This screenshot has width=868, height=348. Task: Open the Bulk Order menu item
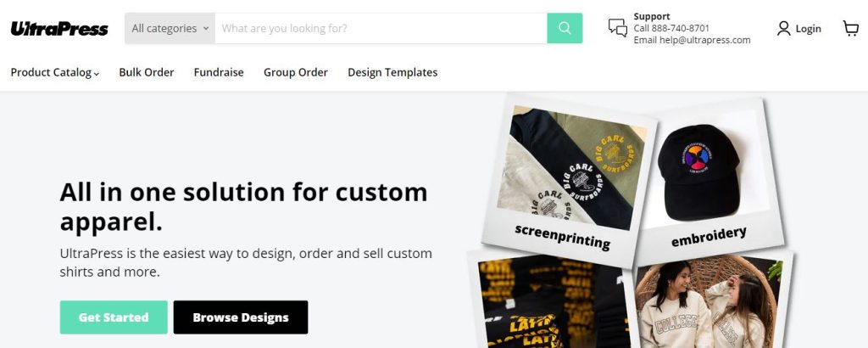pos(146,72)
